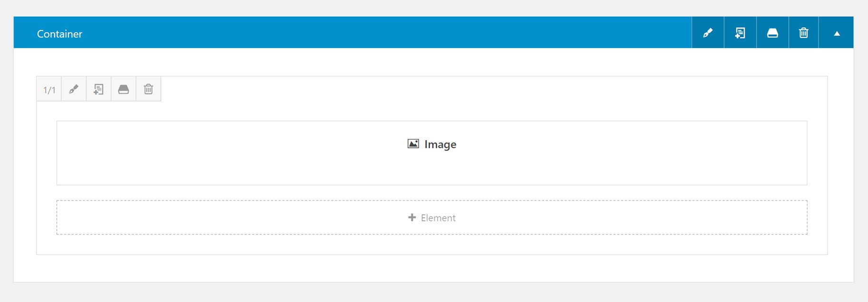
Task: Edit the column with gray pen icon
Action: (74, 89)
